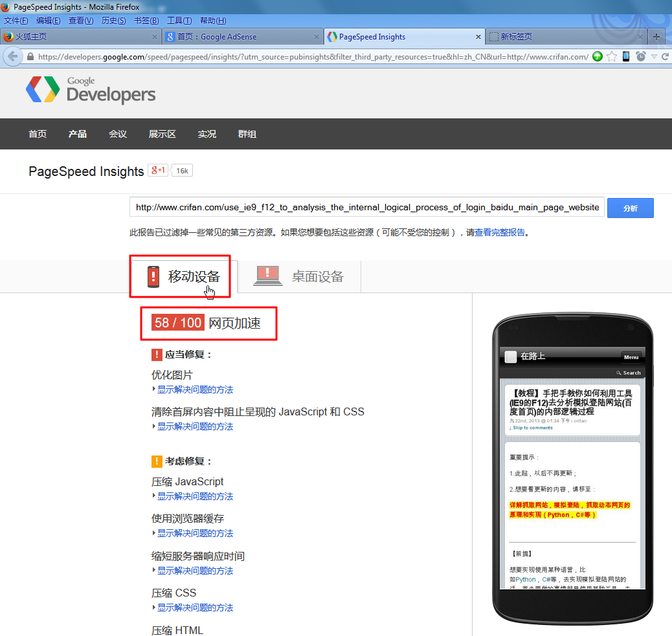
Task: Reload the page with the refresh icon
Action: point(665,56)
